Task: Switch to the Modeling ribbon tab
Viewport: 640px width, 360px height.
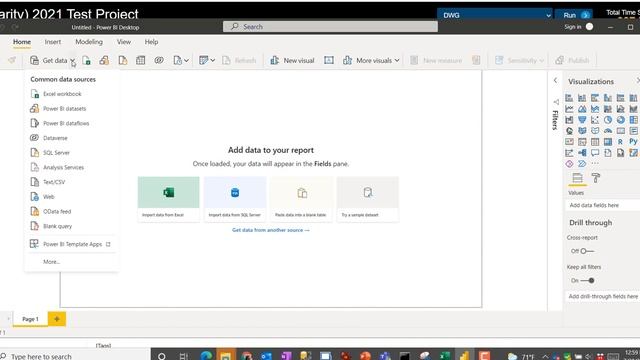Action: (89, 42)
